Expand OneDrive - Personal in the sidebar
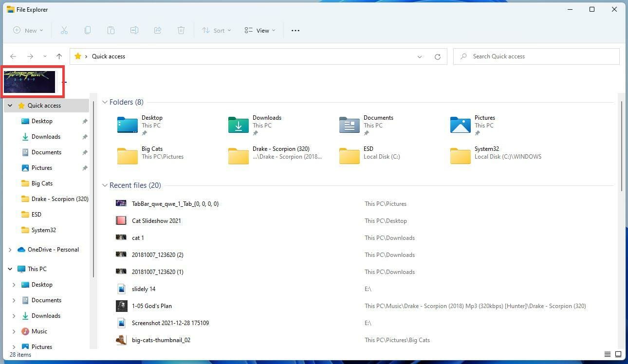Screen dimensions: 628x364 [x=10, y=249]
